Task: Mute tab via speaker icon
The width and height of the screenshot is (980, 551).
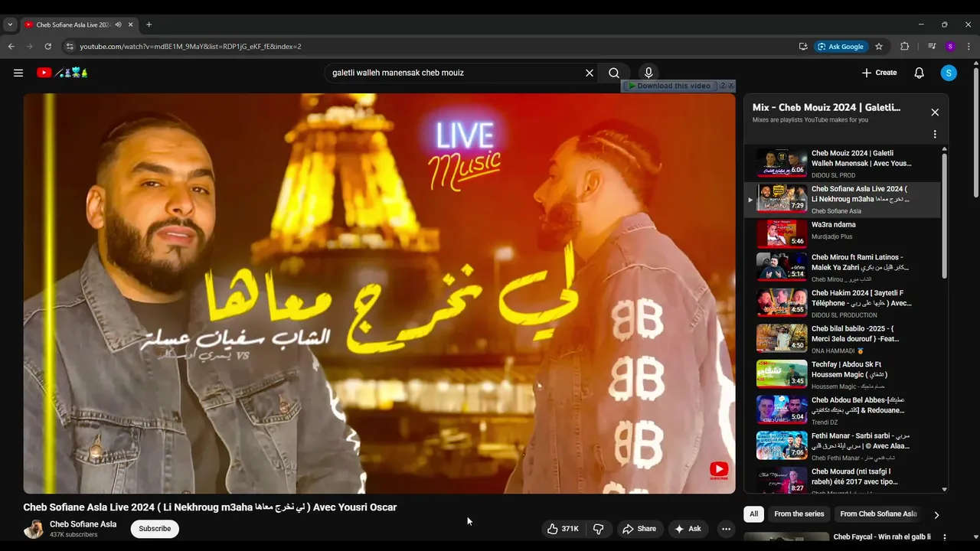Action: 118,24
